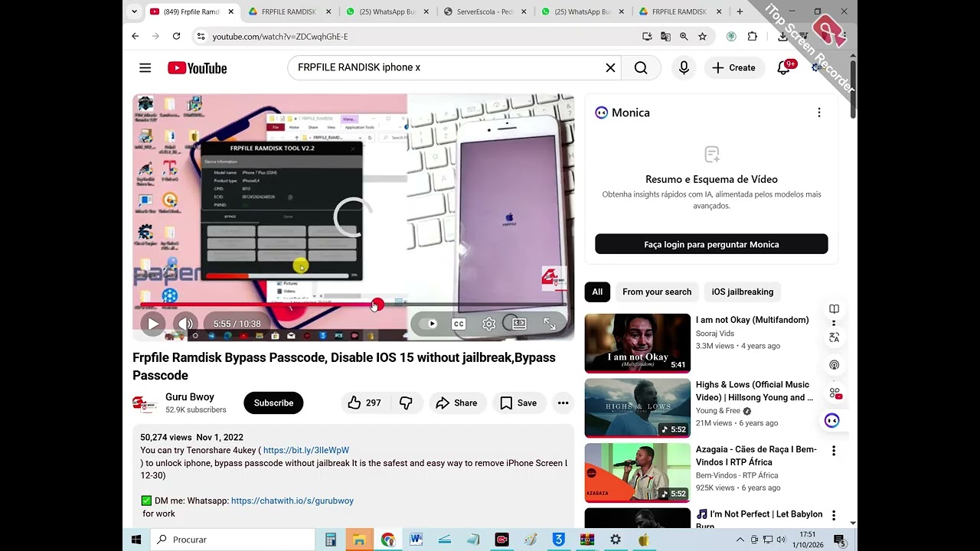The image size is (980, 551).
Task: Open the YouTube notifications bell
Action: [x=783, y=68]
